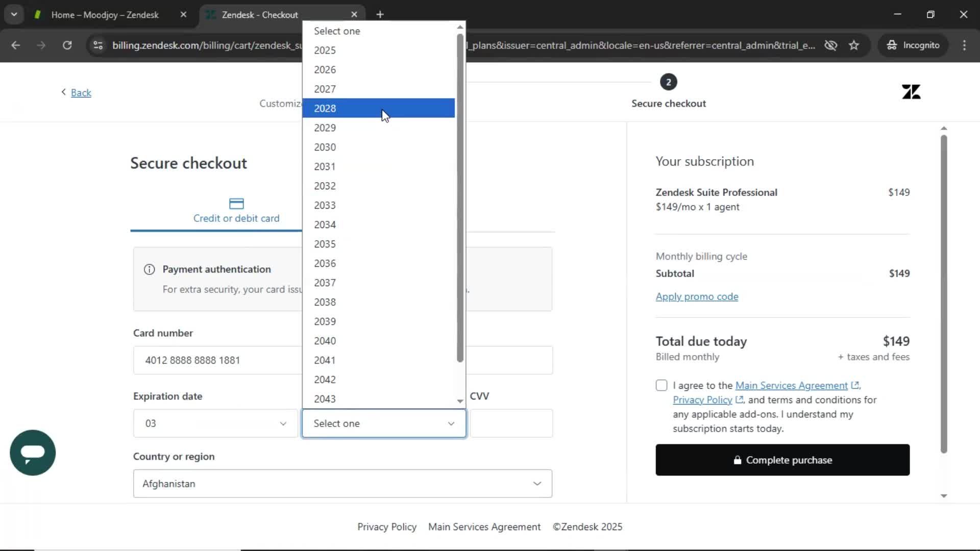980x551 pixels.
Task: Click the subscription panel scrollbar
Action: pyautogui.click(x=944, y=294)
